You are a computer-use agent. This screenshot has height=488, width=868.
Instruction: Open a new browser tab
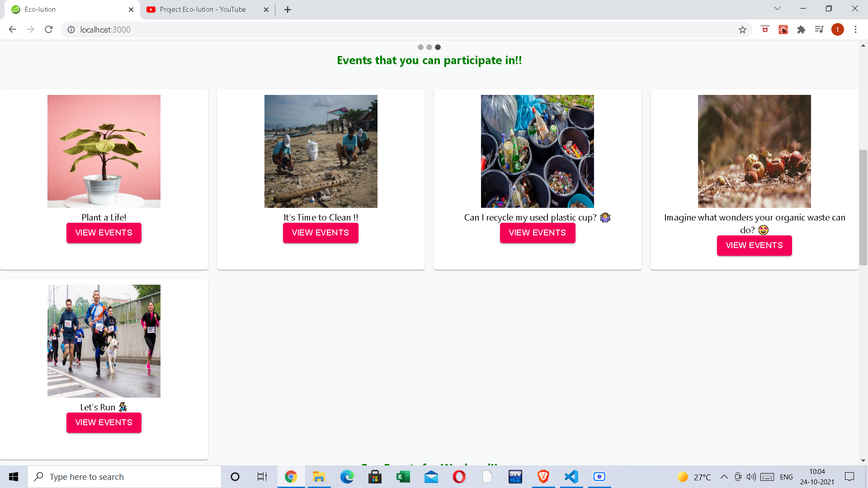(x=288, y=9)
